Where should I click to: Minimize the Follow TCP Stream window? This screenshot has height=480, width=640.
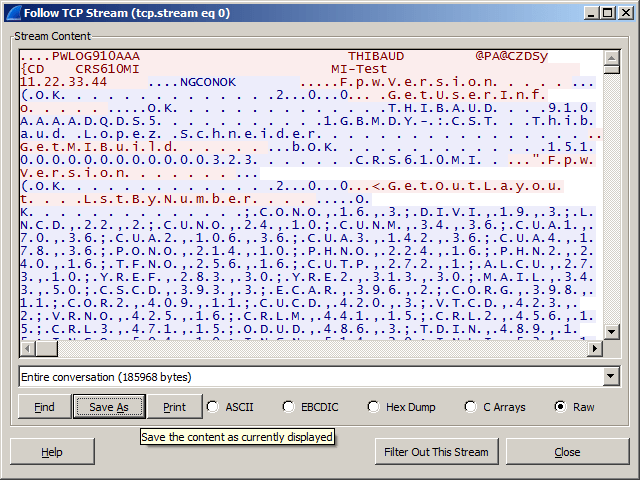592,12
